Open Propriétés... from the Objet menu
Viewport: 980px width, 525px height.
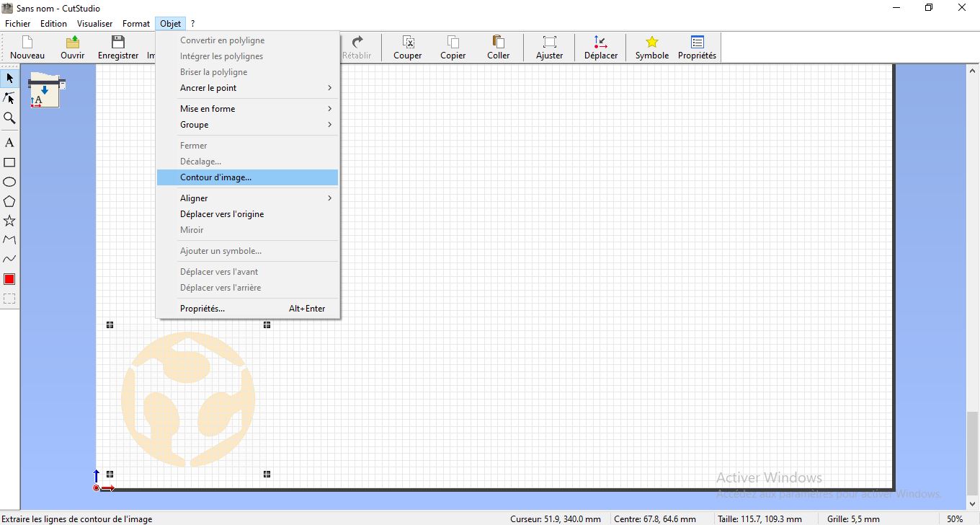(247, 309)
